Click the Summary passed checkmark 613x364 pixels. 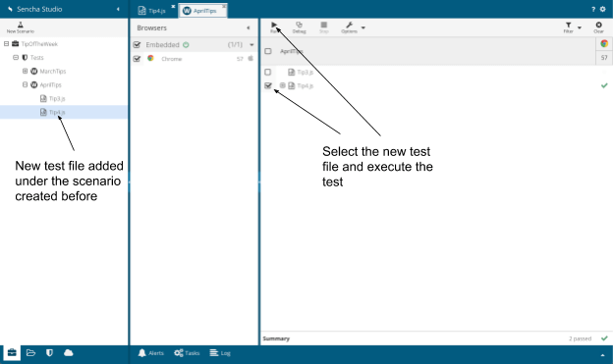pyautogui.click(x=604, y=338)
